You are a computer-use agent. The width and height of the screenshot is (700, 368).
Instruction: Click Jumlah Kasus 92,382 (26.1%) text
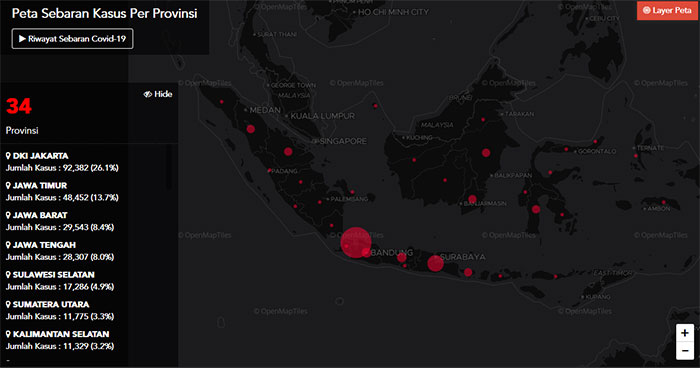click(62, 168)
